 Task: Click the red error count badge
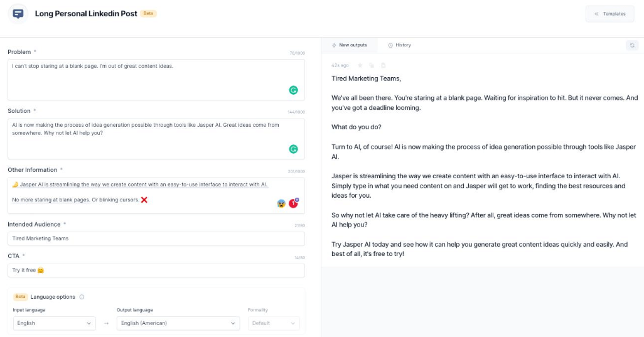(x=293, y=203)
